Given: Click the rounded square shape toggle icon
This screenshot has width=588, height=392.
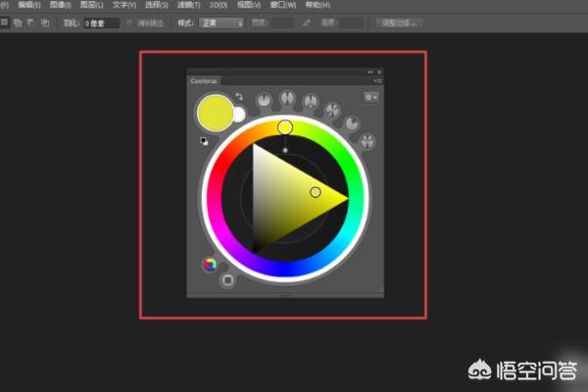Looking at the screenshot, I should (227, 280).
